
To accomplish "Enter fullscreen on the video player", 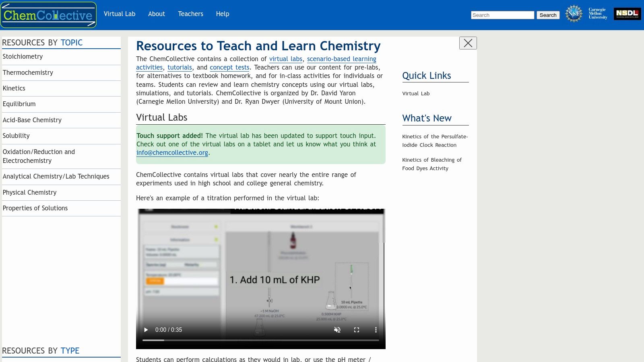I will pos(357,329).
